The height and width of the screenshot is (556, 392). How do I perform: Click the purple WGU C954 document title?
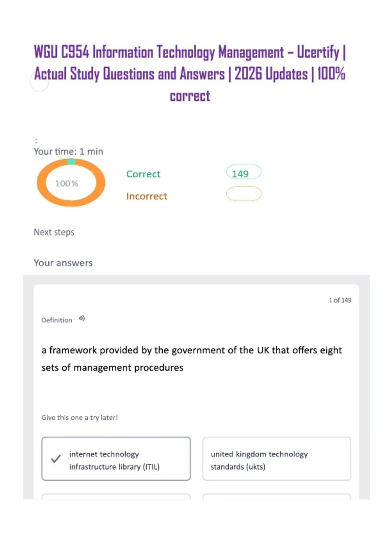click(x=190, y=74)
